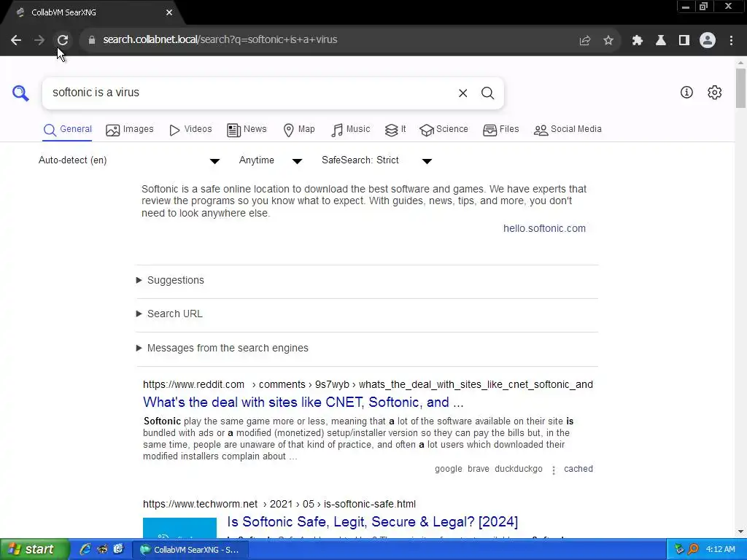Close the CollabVM SearXNG tab
Image resolution: width=747 pixels, height=560 pixels.
coord(169,13)
